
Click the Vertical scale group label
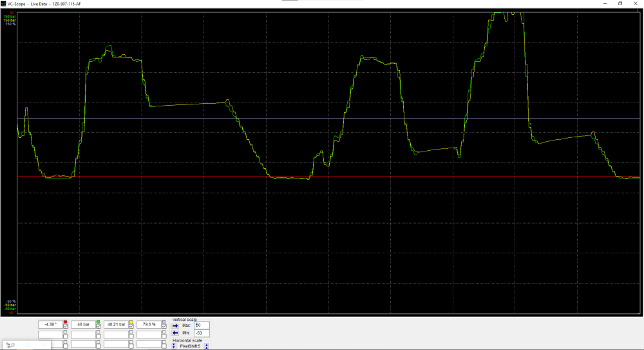[185, 320]
